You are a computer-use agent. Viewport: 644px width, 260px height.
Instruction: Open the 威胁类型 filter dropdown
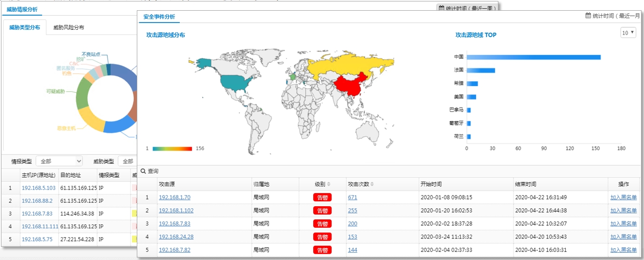128,161
